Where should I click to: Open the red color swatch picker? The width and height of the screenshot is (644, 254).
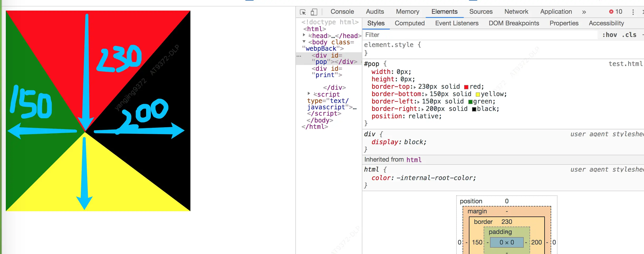466,87
